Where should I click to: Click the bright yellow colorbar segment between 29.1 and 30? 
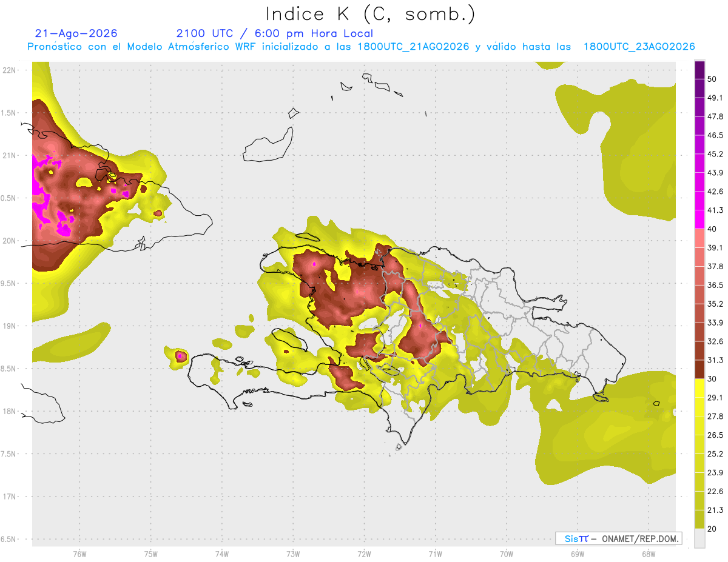pos(700,388)
